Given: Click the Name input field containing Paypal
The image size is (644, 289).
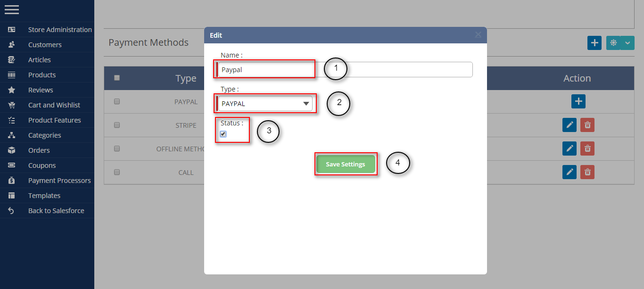Looking at the screenshot, I should [x=345, y=70].
